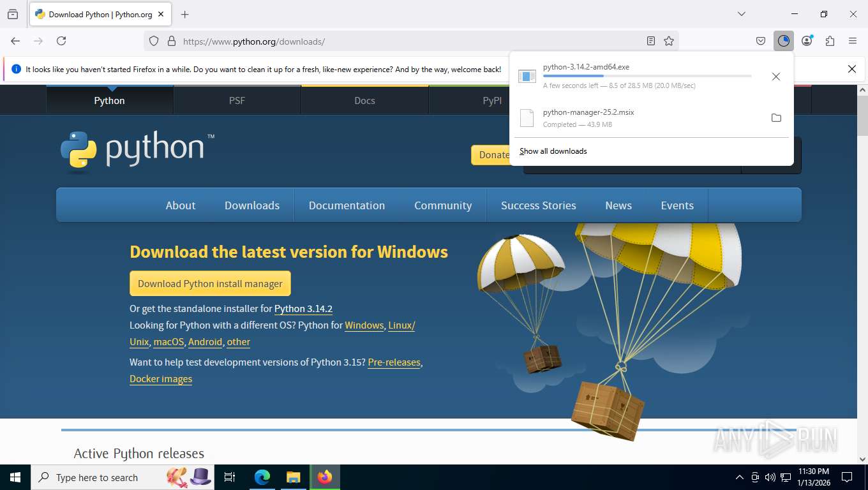Screen dimensions: 868x490
Task: Switch to the Docs tab
Action: [x=365, y=100]
